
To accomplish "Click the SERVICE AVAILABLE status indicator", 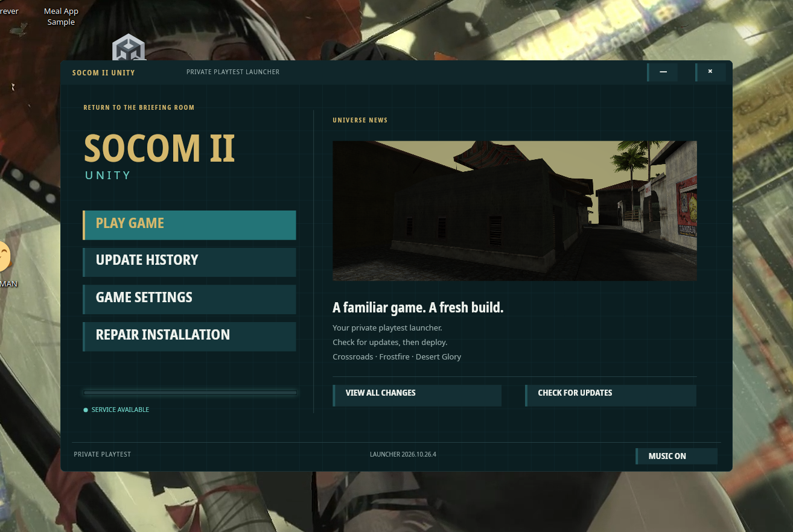I will coord(116,410).
